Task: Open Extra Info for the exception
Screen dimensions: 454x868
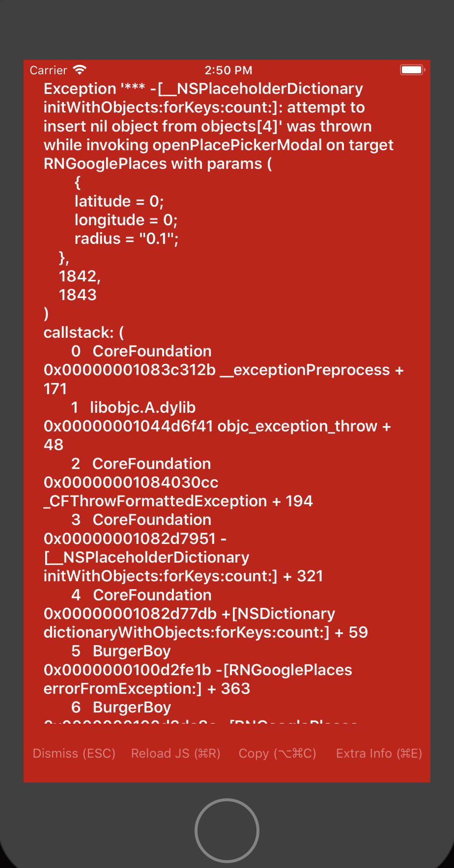Action: click(378, 753)
